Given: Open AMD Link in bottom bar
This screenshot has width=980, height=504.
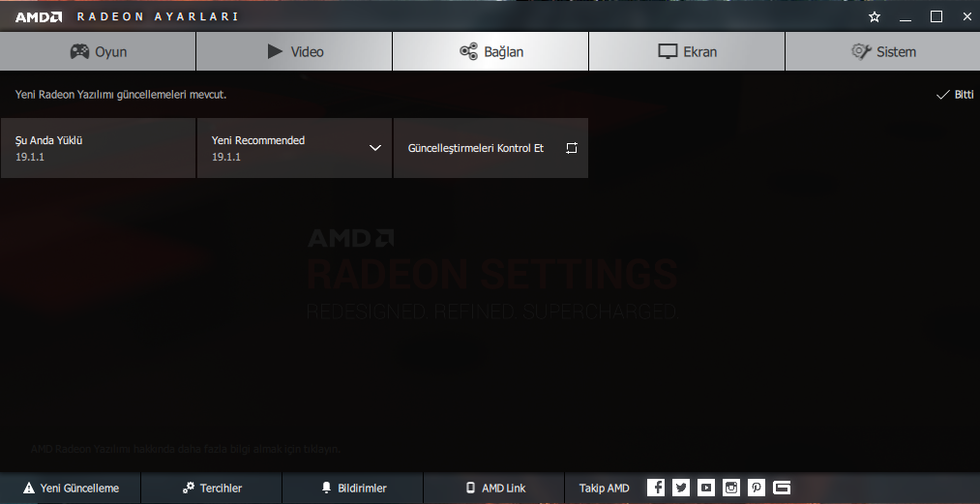Looking at the screenshot, I should [x=494, y=488].
